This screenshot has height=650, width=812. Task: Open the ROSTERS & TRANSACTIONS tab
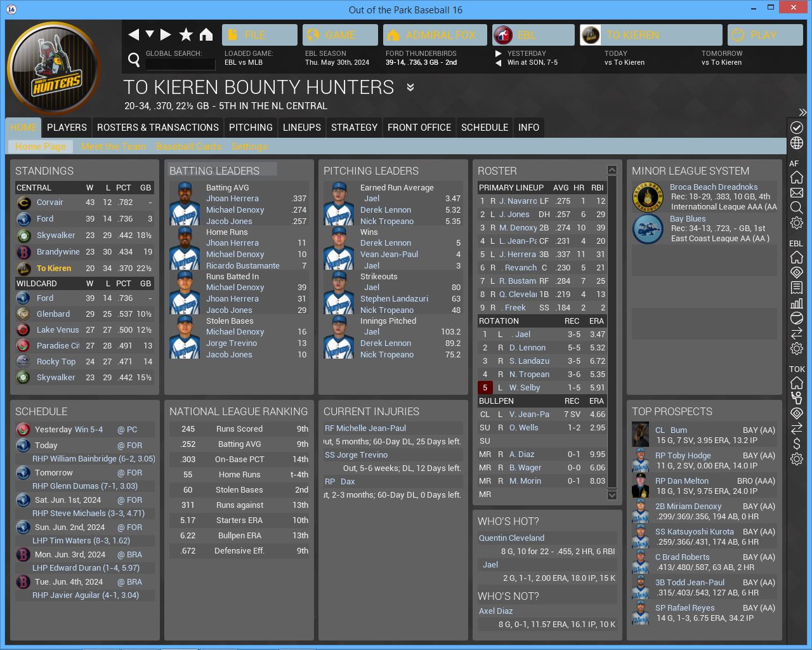(x=157, y=128)
